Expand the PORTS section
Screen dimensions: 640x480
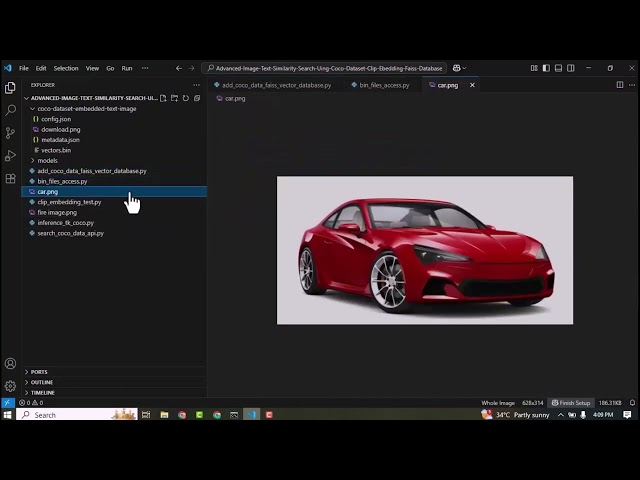114,372
